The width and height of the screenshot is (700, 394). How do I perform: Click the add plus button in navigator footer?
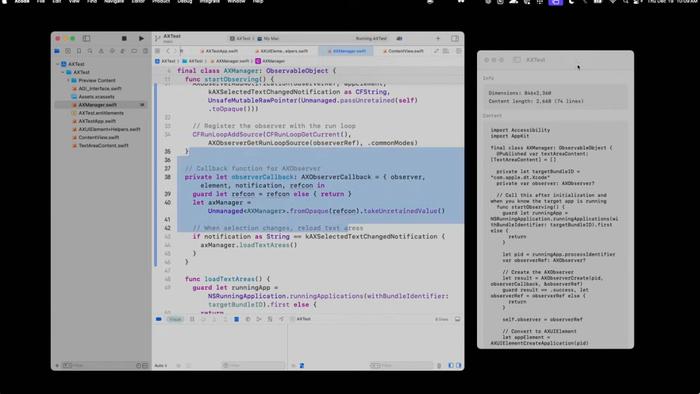(57, 365)
